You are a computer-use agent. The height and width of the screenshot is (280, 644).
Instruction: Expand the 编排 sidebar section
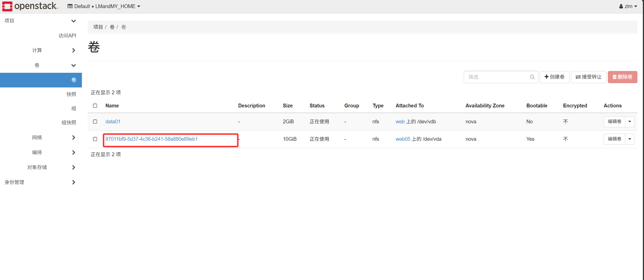(x=41, y=152)
